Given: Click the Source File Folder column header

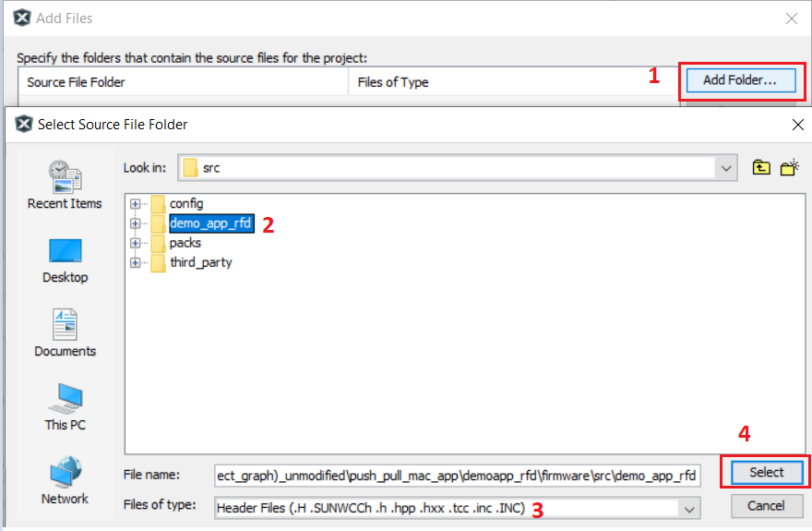Looking at the screenshot, I should [x=183, y=82].
